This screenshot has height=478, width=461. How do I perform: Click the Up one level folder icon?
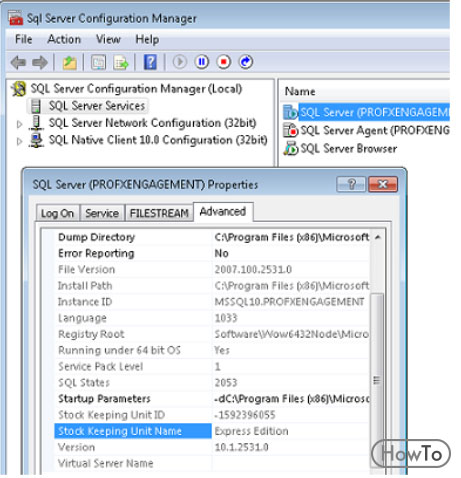click(70, 62)
